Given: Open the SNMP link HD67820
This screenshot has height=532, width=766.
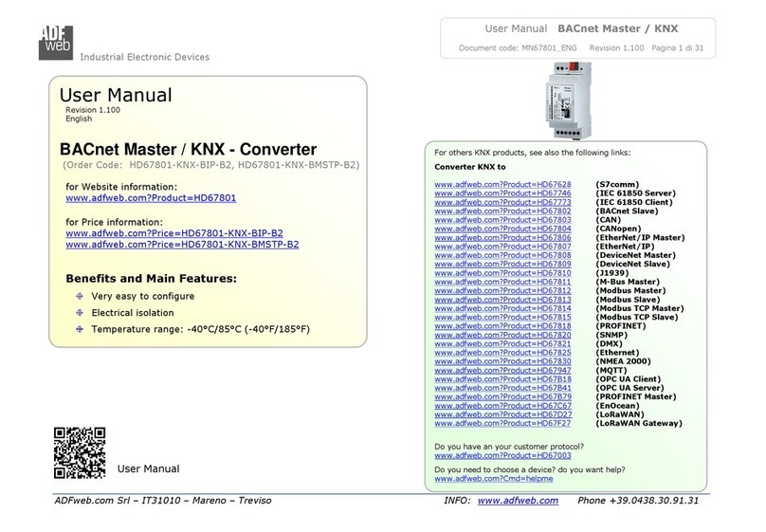Looking at the screenshot, I should tap(502, 335).
